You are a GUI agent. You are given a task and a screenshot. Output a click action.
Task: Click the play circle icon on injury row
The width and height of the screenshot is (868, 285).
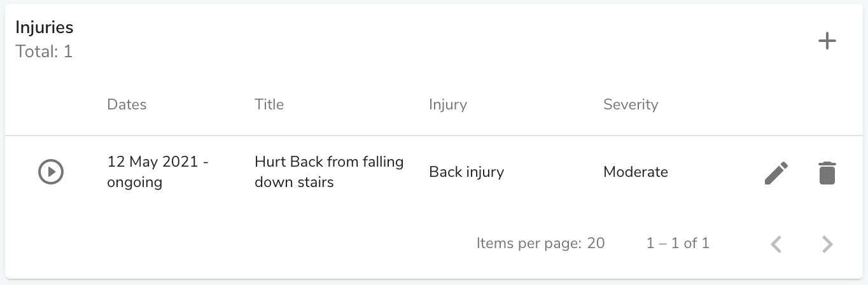[50, 172]
